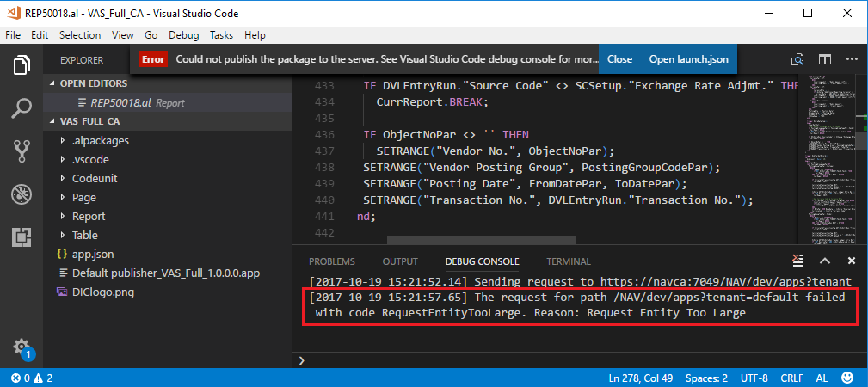Open the Extensions view in activity bar
This screenshot has height=387, width=868.
coord(21,238)
